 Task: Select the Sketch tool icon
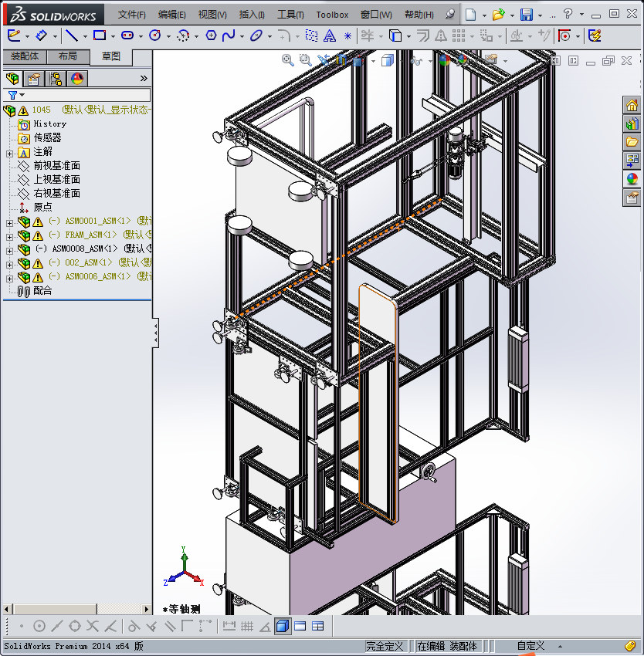tap(14, 36)
